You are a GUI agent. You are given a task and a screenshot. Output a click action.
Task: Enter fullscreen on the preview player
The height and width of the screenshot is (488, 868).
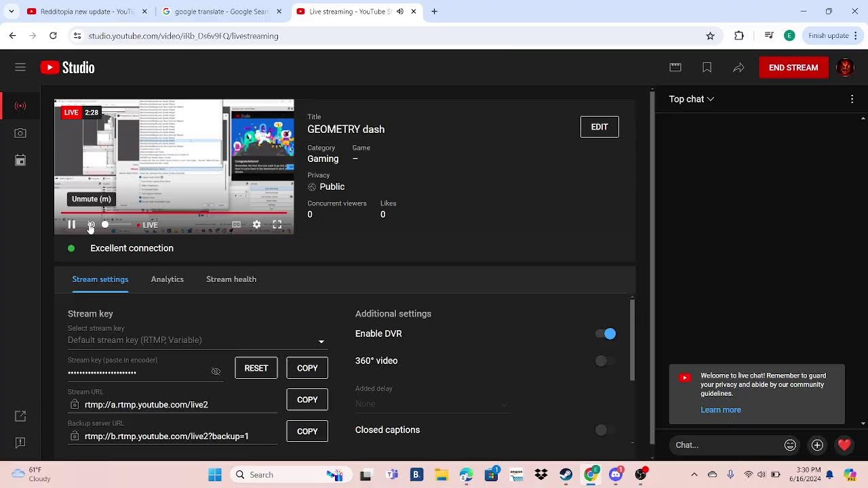[277, 224]
